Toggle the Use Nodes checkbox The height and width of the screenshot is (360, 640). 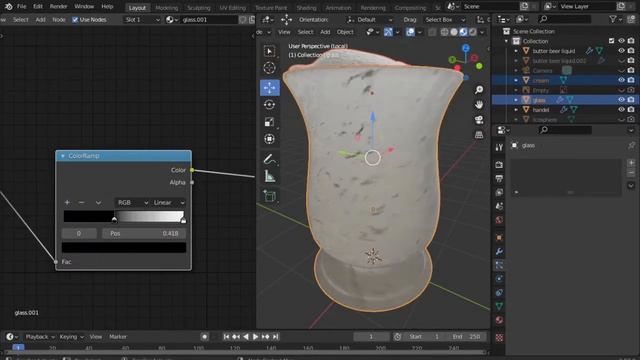point(75,20)
